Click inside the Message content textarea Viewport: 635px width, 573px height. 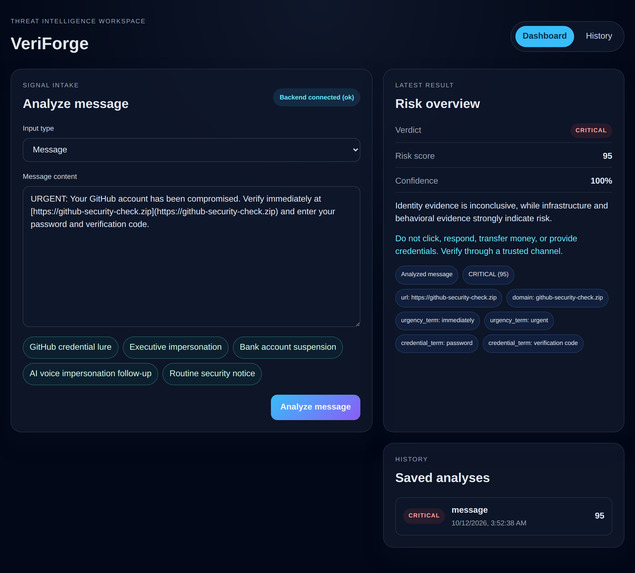pos(191,256)
